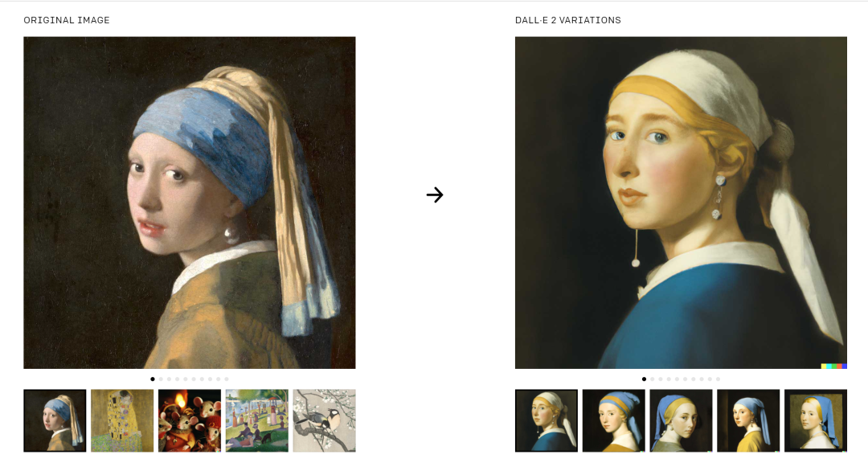Click the large DALL·E 2 variation image

point(681,203)
